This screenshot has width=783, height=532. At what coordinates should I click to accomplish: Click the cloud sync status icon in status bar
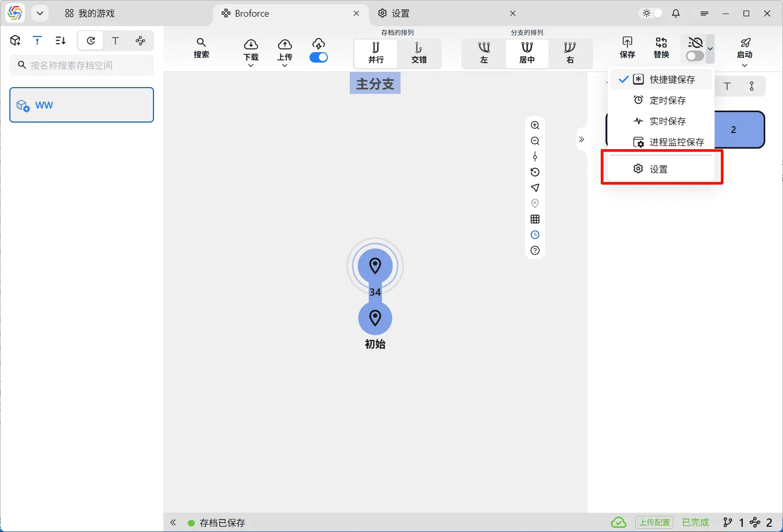(619, 522)
